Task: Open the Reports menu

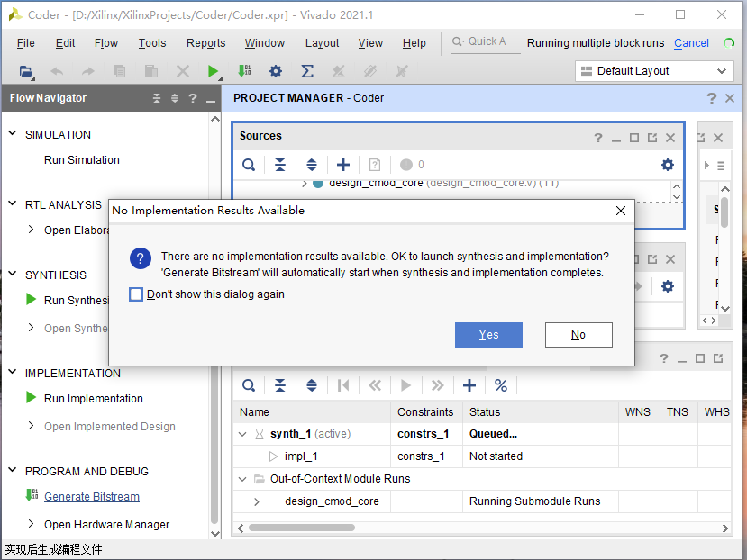Action: tap(205, 43)
